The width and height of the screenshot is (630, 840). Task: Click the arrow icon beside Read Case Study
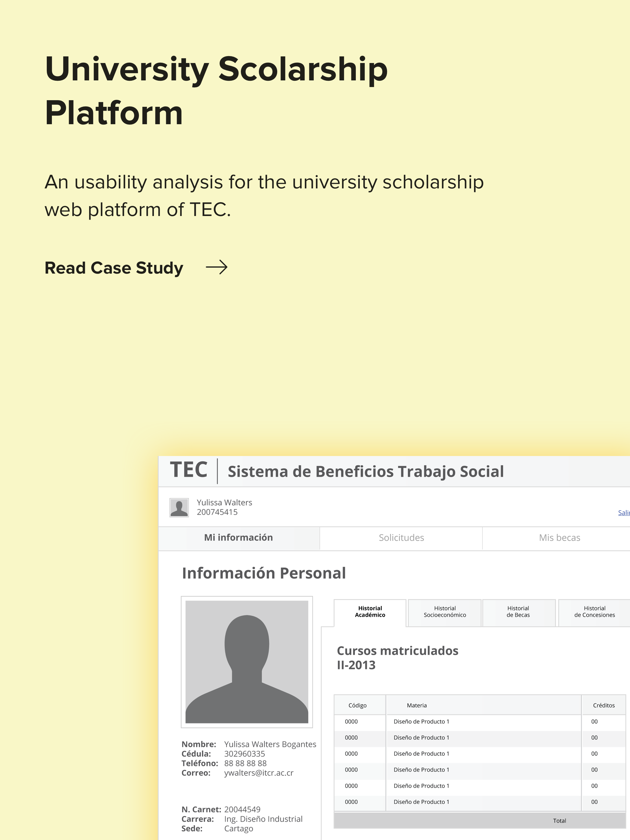pyautogui.click(x=217, y=267)
